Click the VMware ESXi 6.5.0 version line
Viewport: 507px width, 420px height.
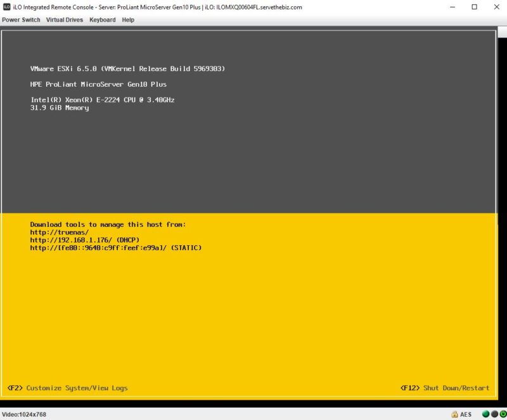(127, 68)
